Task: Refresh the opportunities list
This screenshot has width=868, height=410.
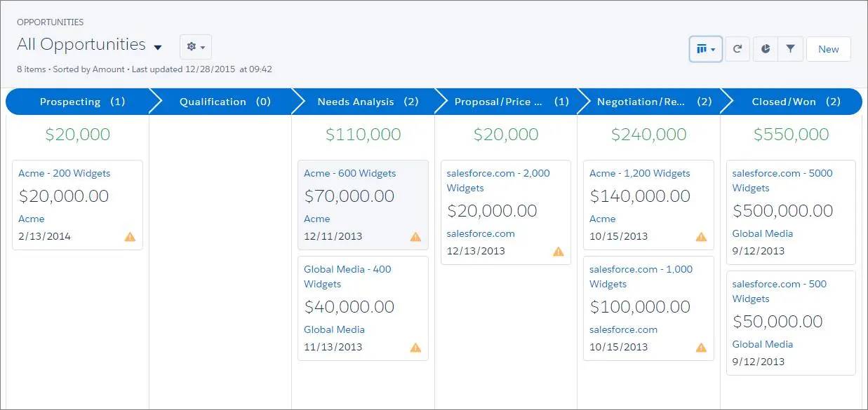Action: click(737, 49)
